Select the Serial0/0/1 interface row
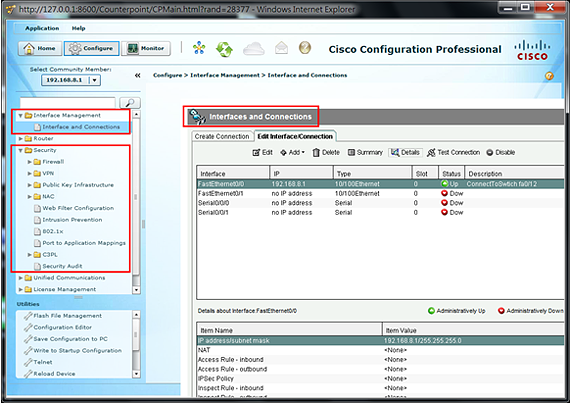The width and height of the screenshot is (570, 403). pos(380,212)
